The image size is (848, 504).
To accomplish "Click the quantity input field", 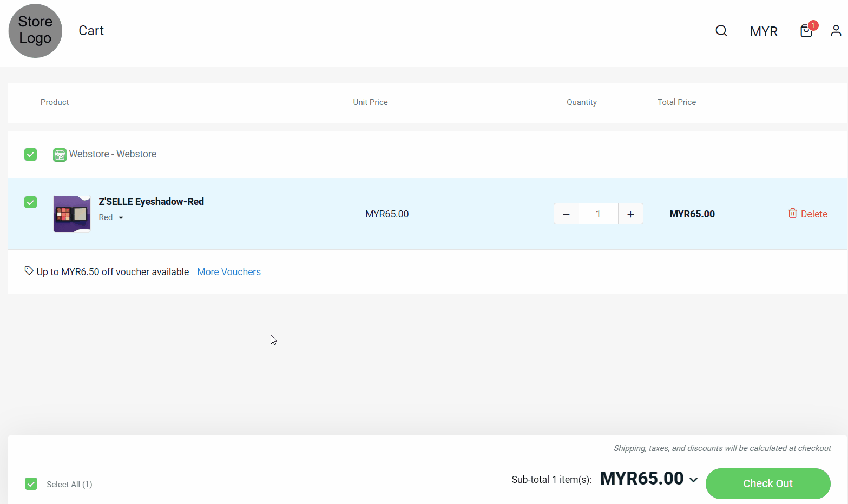I will (x=598, y=214).
